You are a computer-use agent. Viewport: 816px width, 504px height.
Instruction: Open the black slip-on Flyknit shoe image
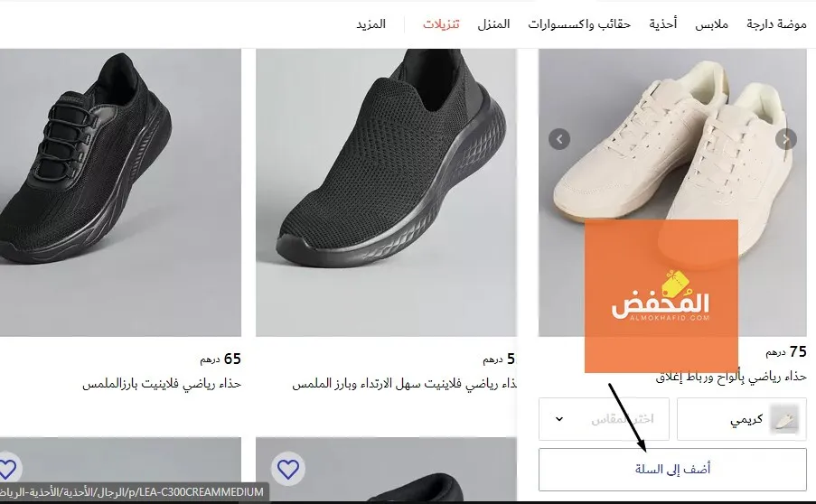386,192
